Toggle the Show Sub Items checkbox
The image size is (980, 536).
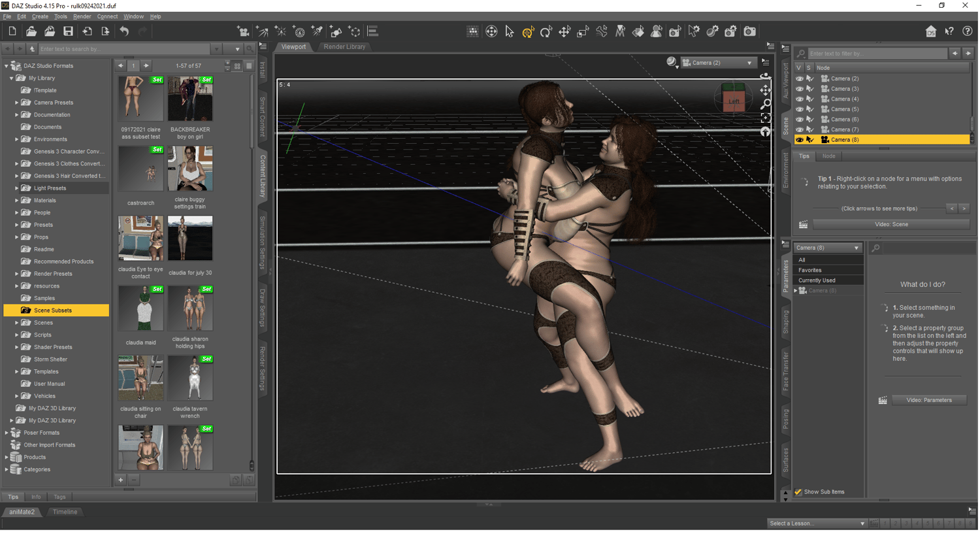[798, 492]
